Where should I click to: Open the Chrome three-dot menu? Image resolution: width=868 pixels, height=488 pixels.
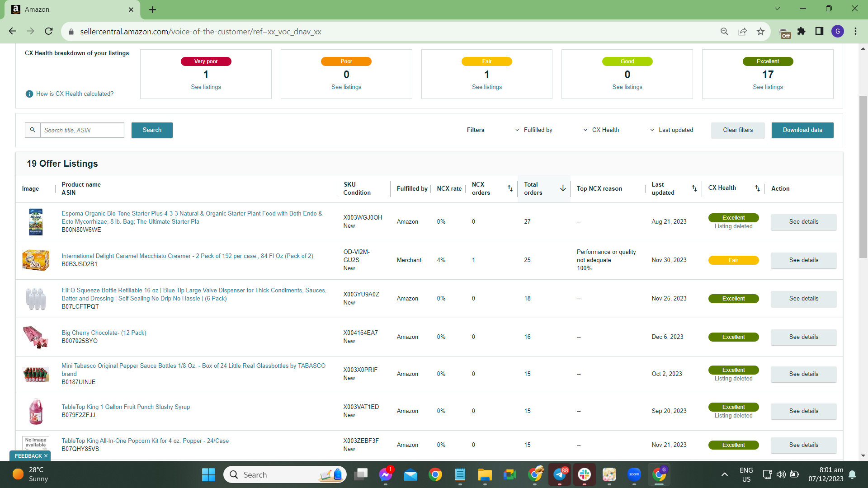coord(855,31)
